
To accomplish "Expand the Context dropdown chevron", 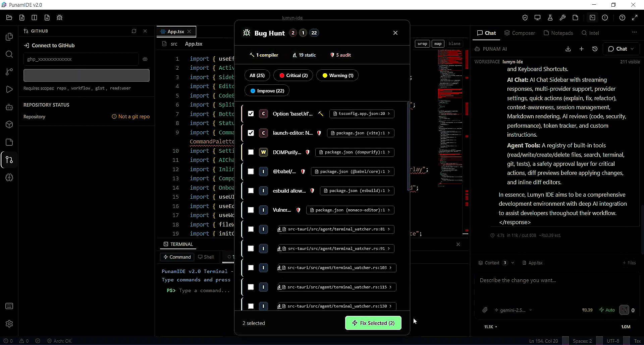I will (513, 263).
